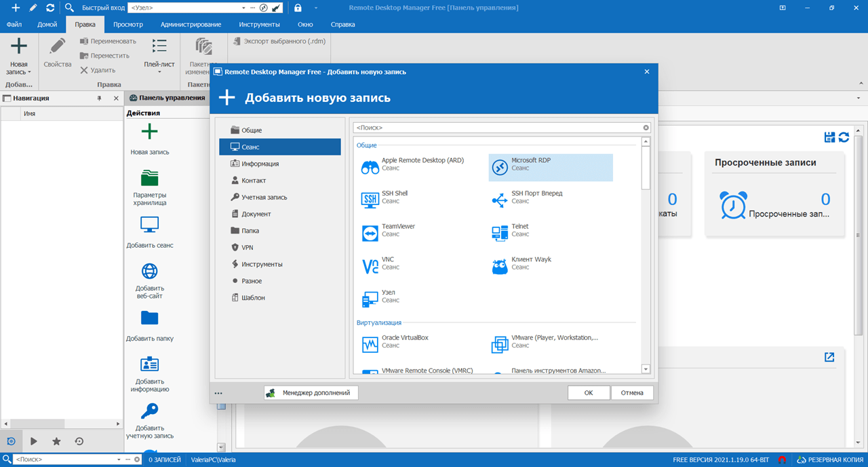This screenshot has height=467, width=868.
Task: Click play icon in navigation footer
Action: click(x=33, y=441)
